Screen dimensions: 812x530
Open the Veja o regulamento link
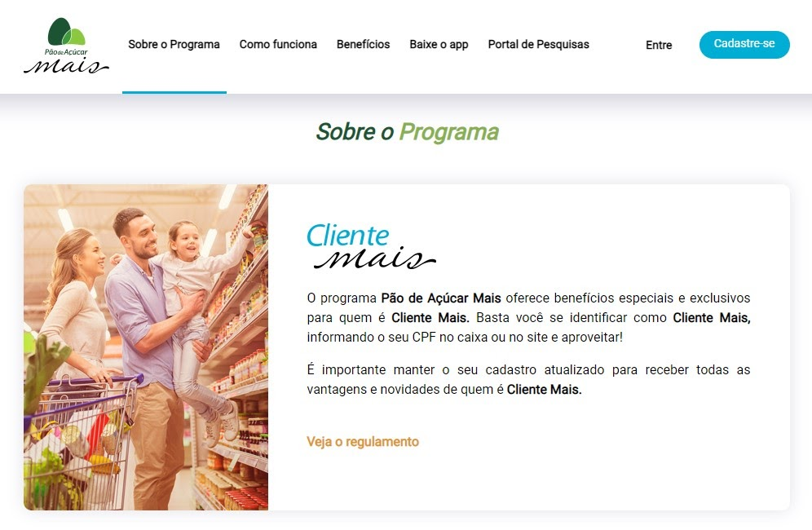pyautogui.click(x=363, y=442)
